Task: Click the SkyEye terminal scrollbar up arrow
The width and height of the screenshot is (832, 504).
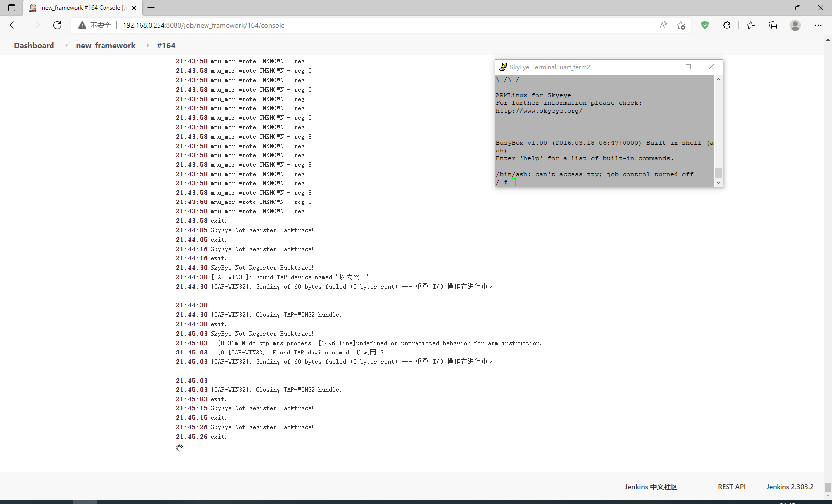Action: click(718, 79)
